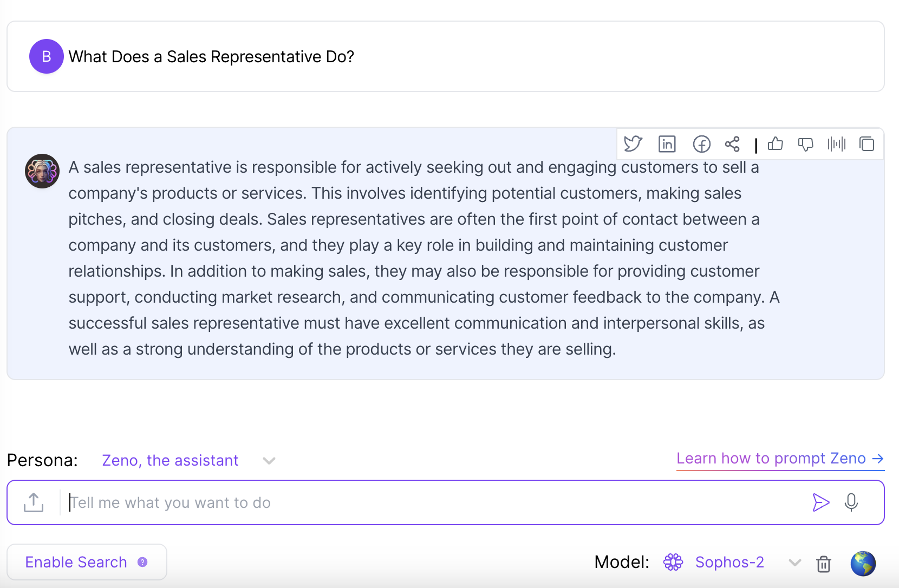This screenshot has height=588, width=899.
Task: Expand the Model dropdown chevron
Action: pos(794,563)
